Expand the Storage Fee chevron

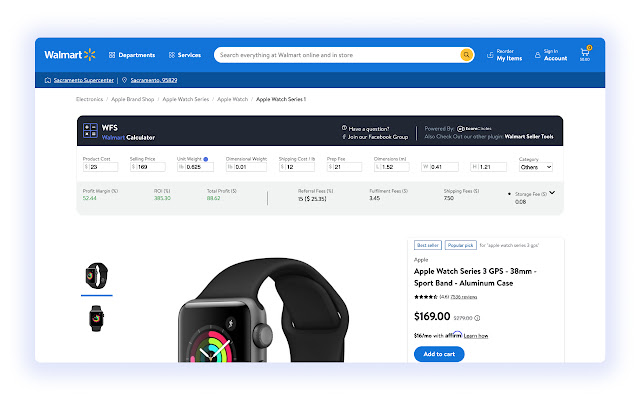552,193
